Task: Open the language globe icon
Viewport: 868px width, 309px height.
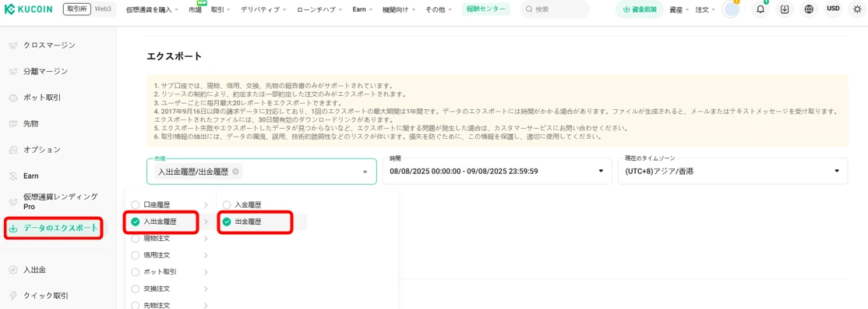Action: point(809,9)
